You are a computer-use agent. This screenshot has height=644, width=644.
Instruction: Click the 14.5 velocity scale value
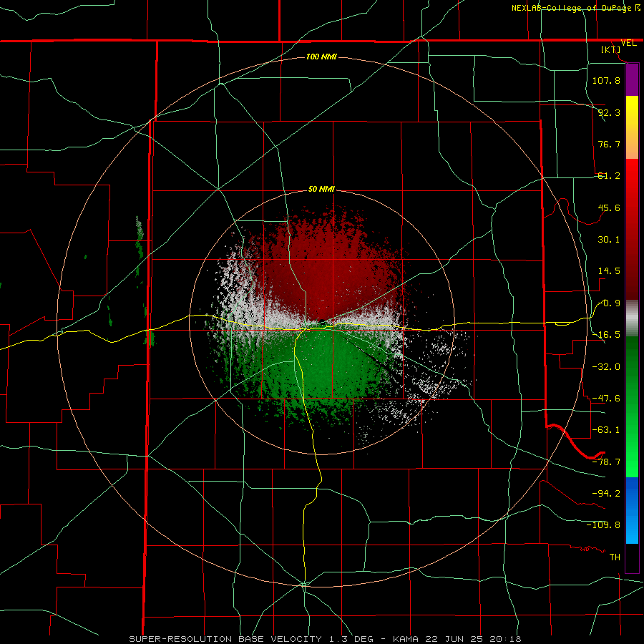pos(609,271)
